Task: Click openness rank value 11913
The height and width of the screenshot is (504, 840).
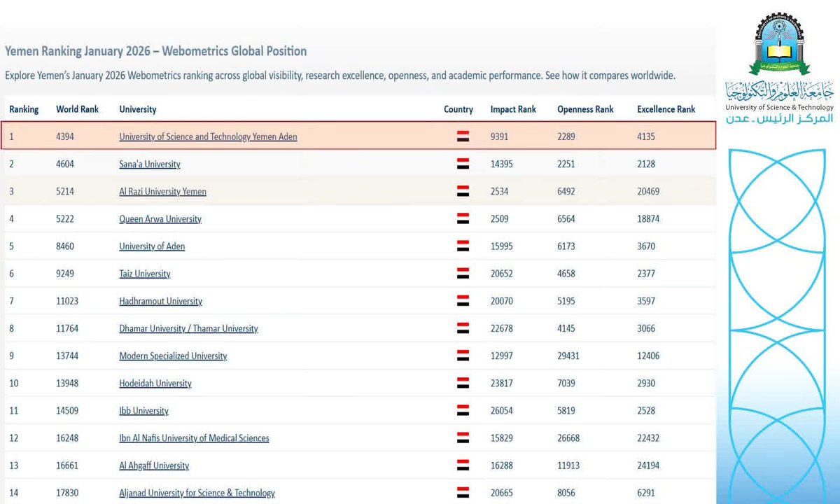Action: [568, 465]
